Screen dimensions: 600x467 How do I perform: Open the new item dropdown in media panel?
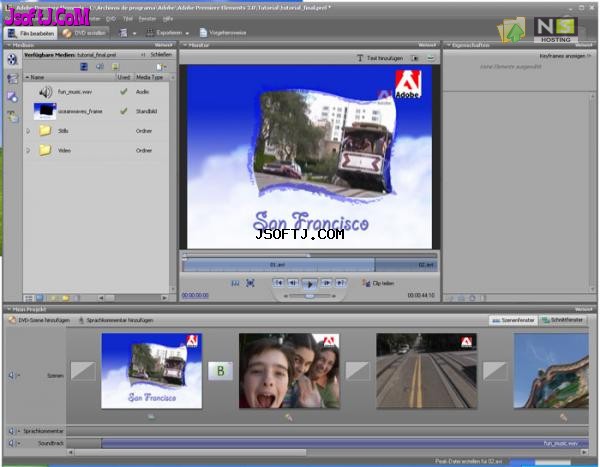click(161, 67)
